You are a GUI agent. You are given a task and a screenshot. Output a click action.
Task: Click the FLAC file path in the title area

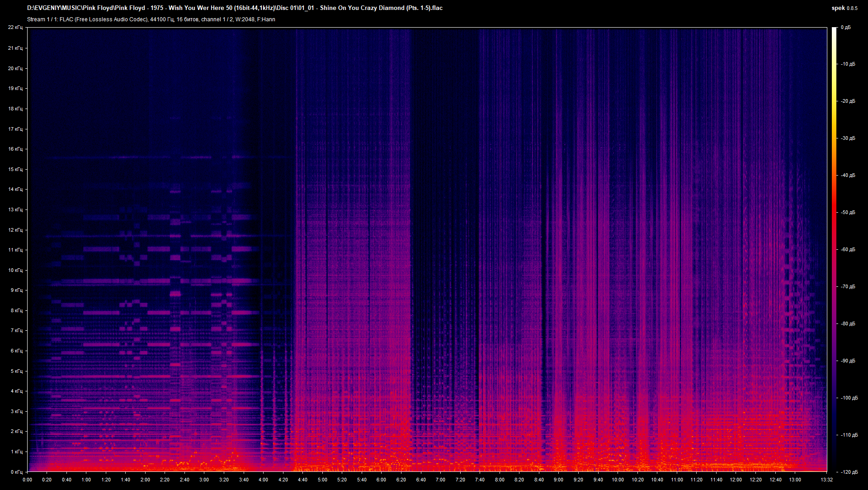tap(181, 8)
